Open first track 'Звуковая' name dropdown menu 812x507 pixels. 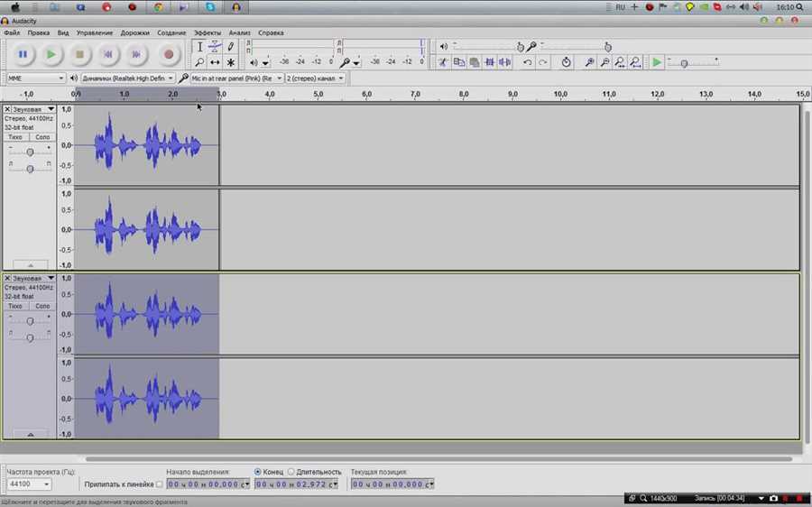tap(32, 109)
